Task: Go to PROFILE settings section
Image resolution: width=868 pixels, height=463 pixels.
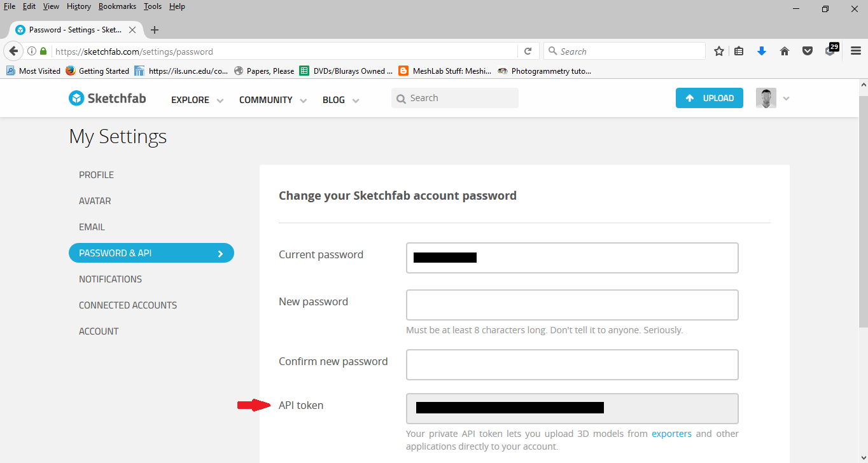Action: (x=97, y=175)
